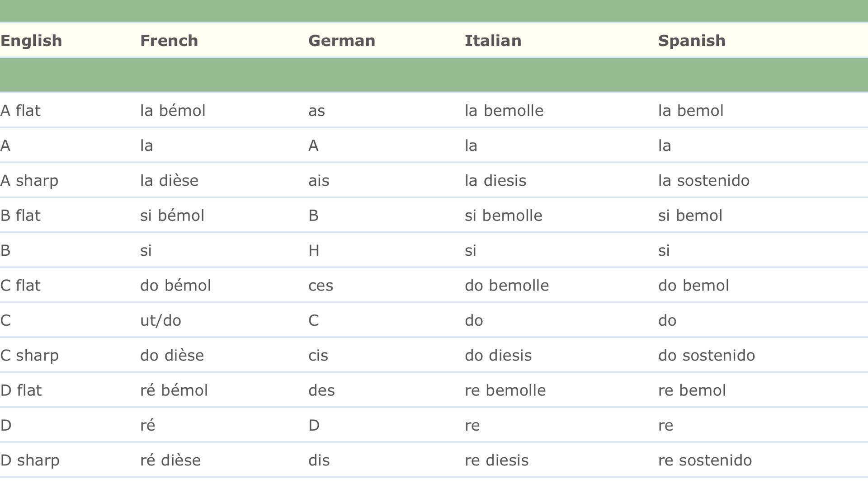Click the Spanish 're sostenido' cell
This screenshot has height=488, width=868.
coord(705,460)
